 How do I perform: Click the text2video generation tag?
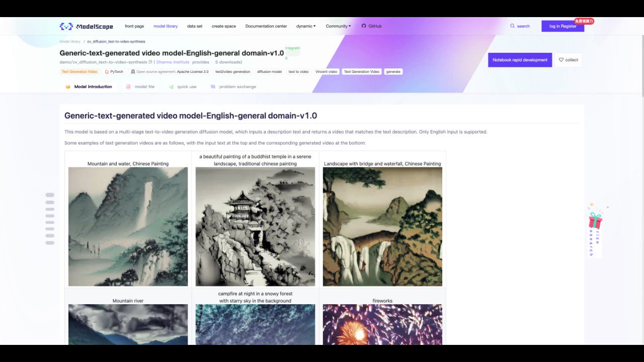tap(232, 71)
